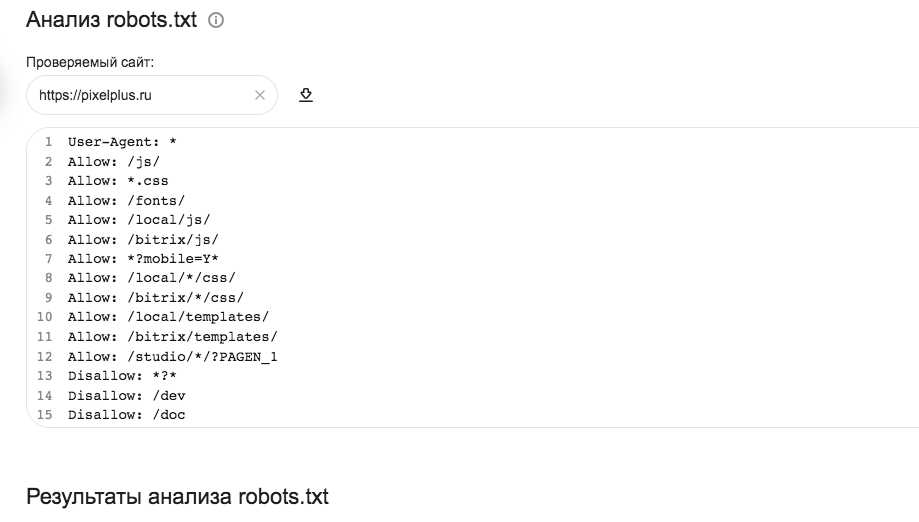Click the download robots.txt arrow icon
Viewport: 919px width, 522px height.
[306, 95]
